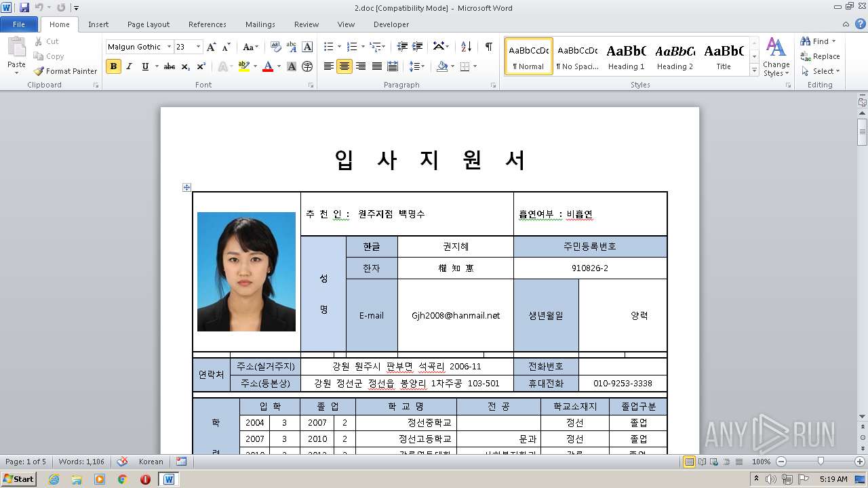The image size is (868, 488).
Task: Click the Grow Font icon
Action: (x=212, y=47)
